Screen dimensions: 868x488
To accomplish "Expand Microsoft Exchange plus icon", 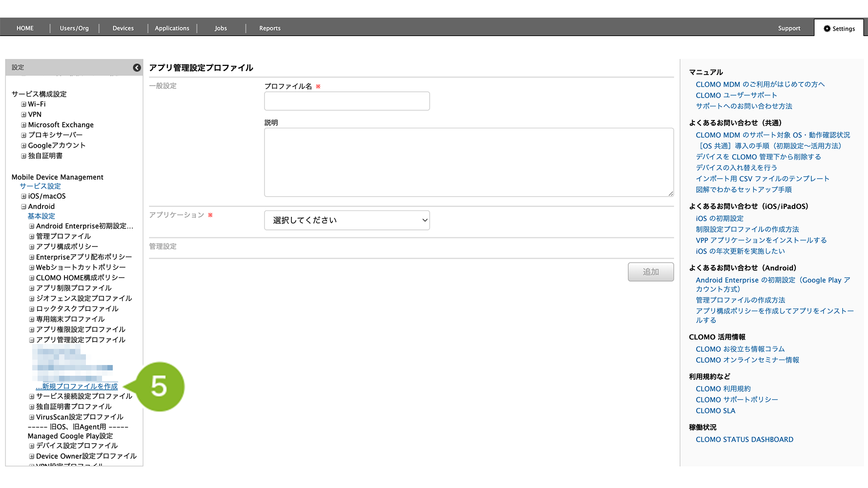I will tap(23, 125).
